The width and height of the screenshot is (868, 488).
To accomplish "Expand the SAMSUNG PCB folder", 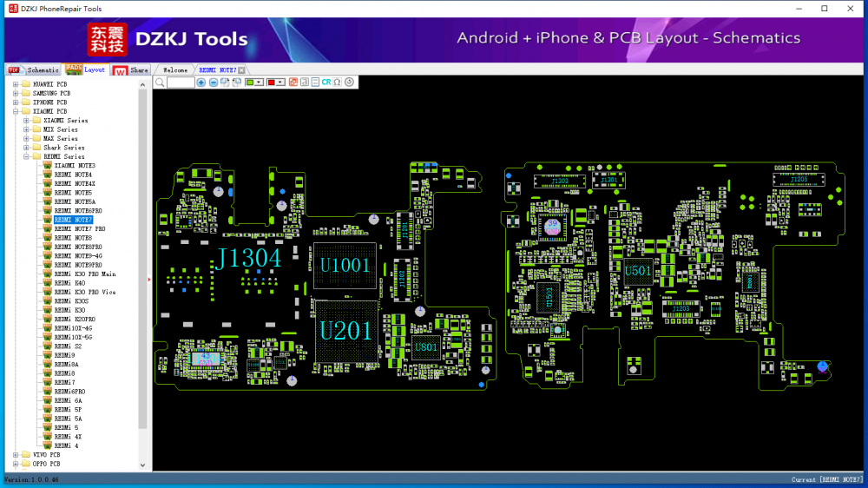I will (x=16, y=93).
